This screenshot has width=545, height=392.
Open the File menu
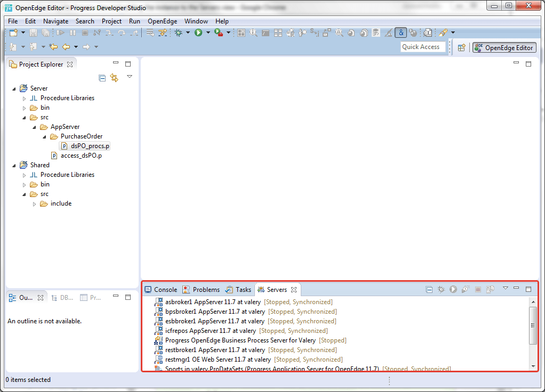pyautogui.click(x=13, y=21)
